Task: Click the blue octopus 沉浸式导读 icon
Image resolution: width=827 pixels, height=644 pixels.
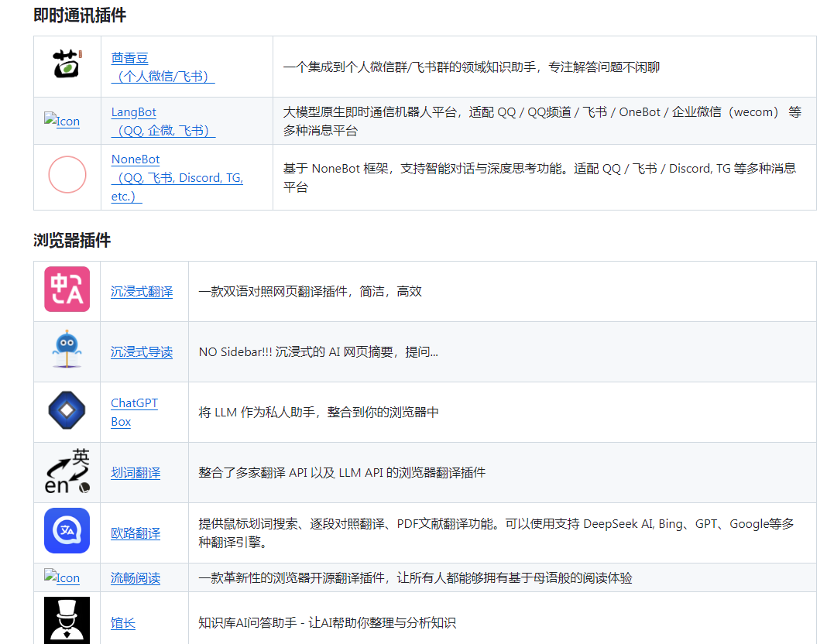Action: (x=67, y=351)
